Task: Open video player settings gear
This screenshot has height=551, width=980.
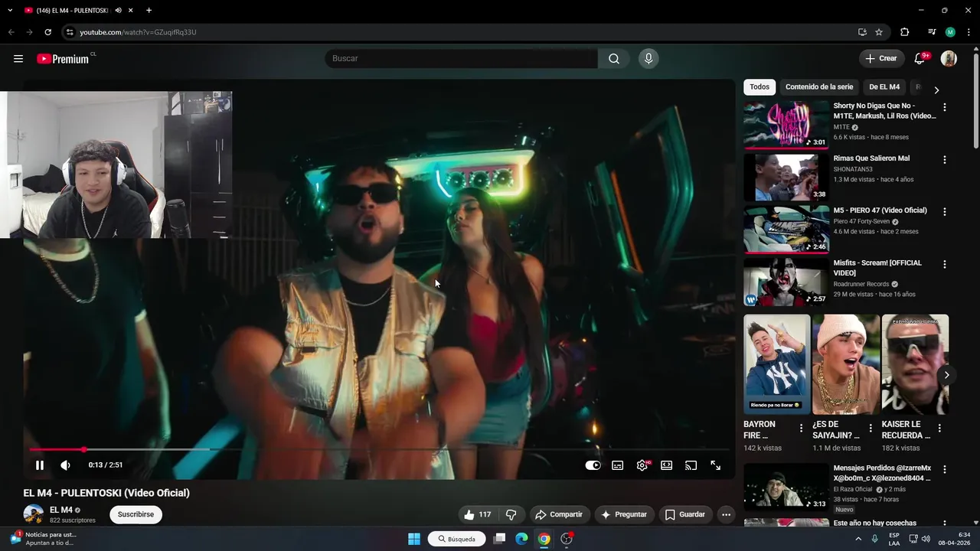Action: [x=642, y=465]
